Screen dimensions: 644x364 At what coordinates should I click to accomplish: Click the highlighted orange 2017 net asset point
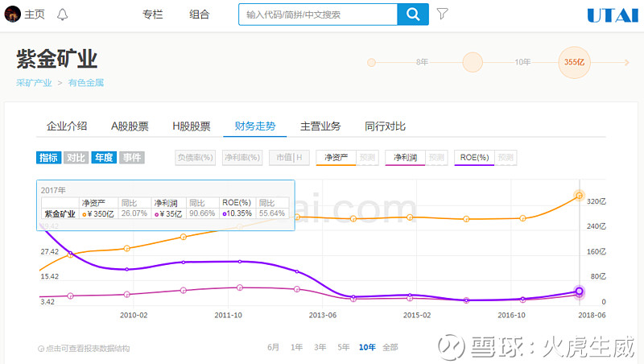click(x=579, y=196)
